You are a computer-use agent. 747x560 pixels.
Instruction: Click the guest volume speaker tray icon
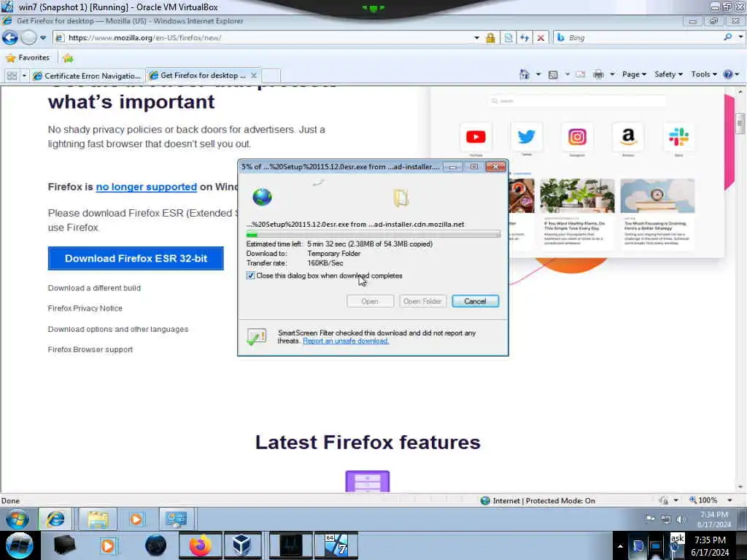(x=681, y=519)
